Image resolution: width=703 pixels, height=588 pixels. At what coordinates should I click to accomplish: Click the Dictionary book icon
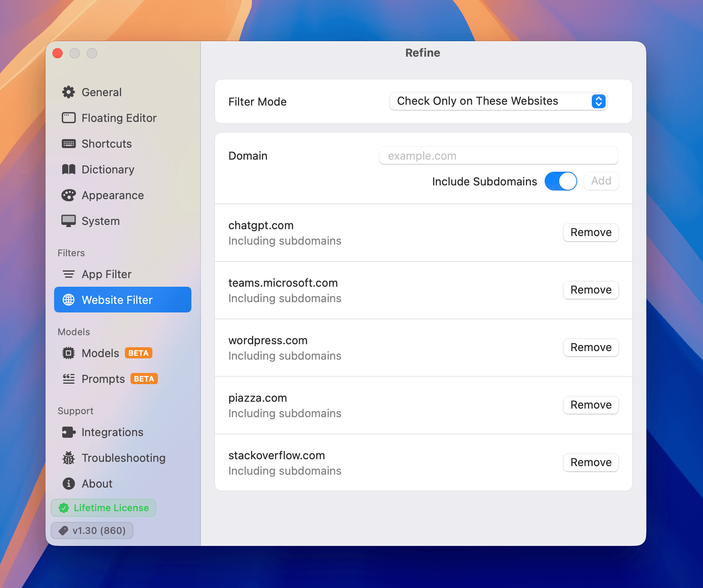(x=69, y=169)
